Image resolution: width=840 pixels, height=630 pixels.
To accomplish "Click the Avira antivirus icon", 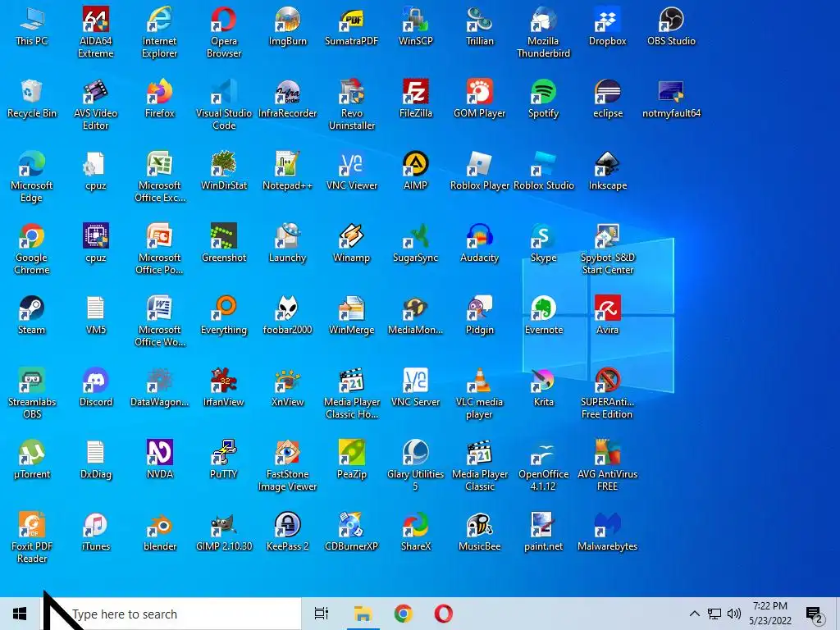I will (608, 316).
